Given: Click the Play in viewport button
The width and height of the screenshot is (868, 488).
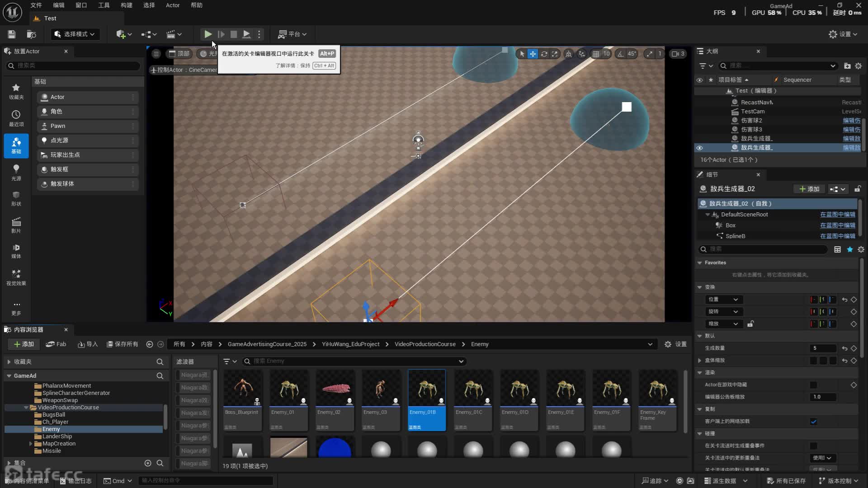Looking at the screenshot, I should (x=208, y=34).
